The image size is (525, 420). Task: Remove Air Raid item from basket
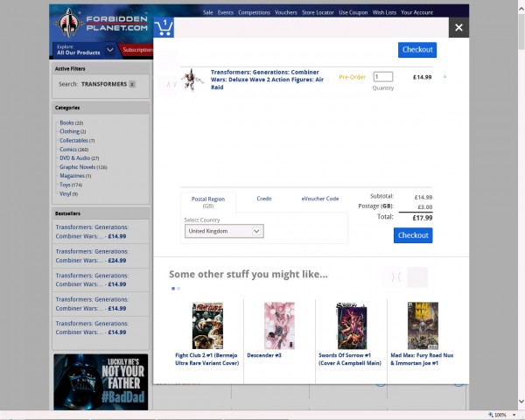tap(445, 77)
